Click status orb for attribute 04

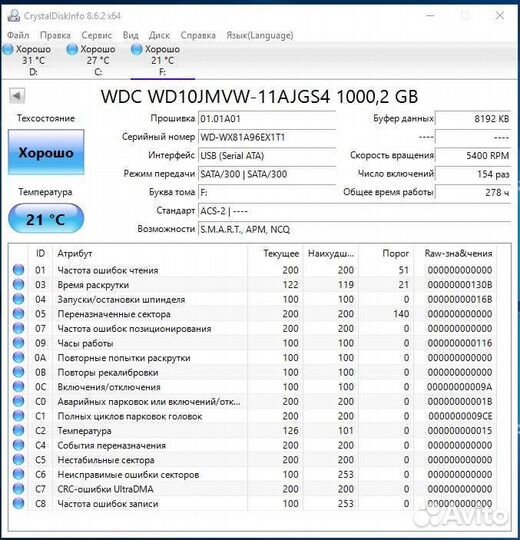tap(19, 299)
